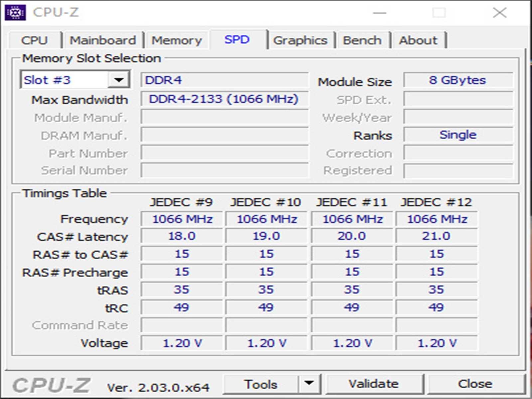Close the CPU-Z window via X

click(499, 13)
